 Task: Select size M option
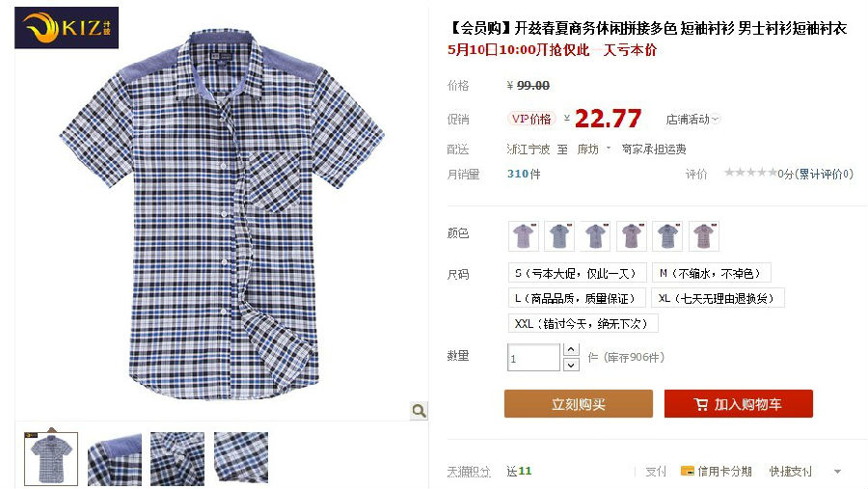(x=712, y=273)
